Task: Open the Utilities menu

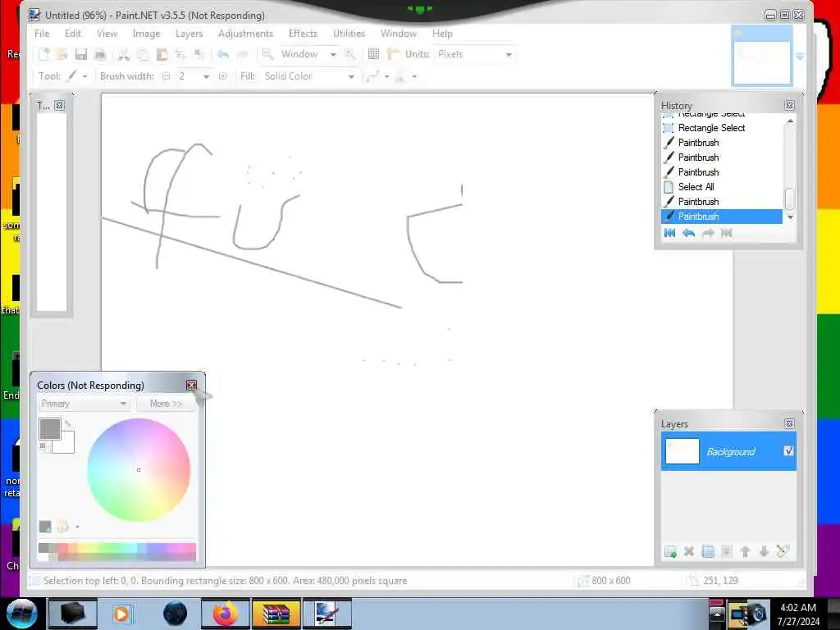Action: (x=349, y=33)
